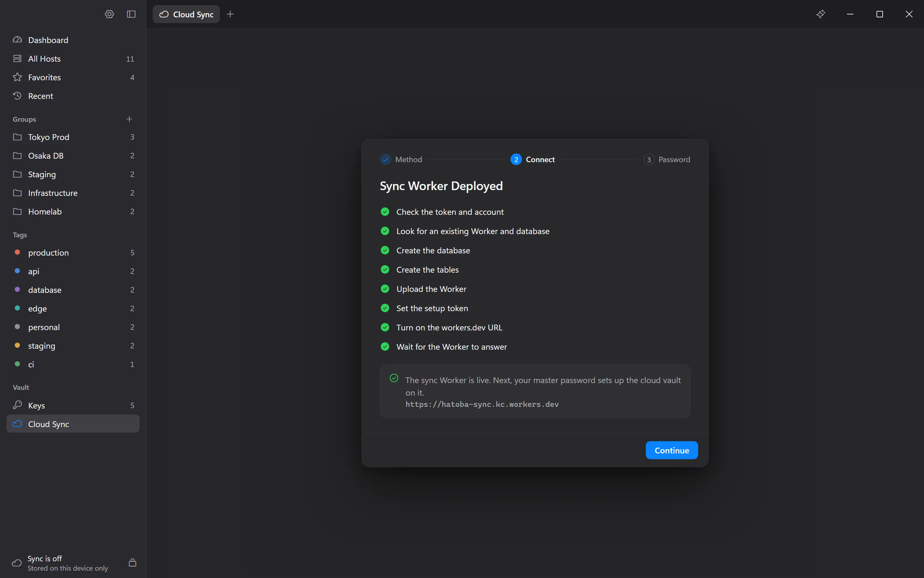This screenshot has width=924, height=578.
Task: Switch to the Cloud Sync tab
Action: tap(186, 14)
